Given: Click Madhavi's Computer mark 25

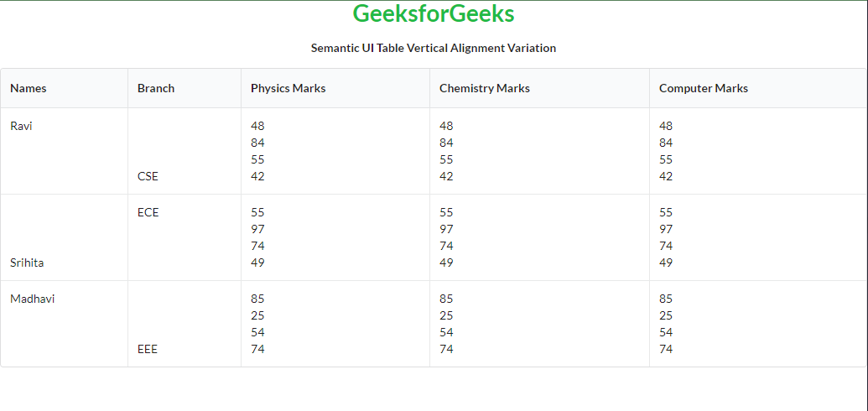Looking at the screenshot, I should (666, 315).
